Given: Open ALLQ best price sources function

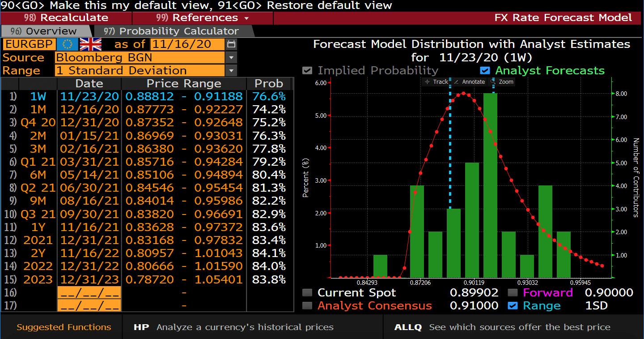Looking at the screenshot, I should coord(502,327).
